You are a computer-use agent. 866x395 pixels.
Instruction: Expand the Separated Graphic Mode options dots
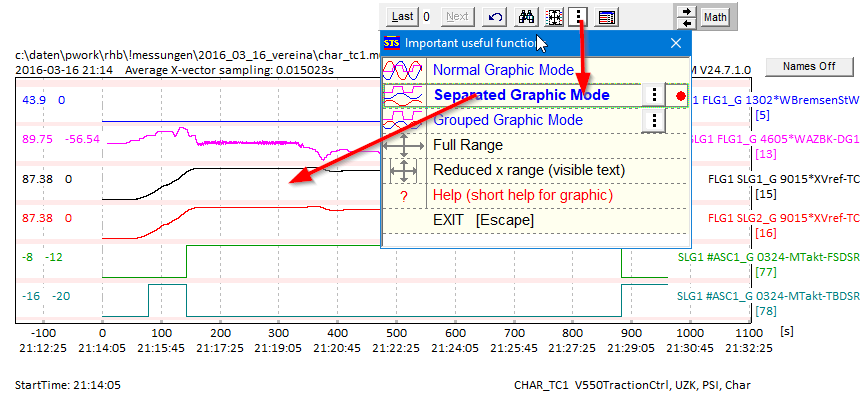pos(654,96)
